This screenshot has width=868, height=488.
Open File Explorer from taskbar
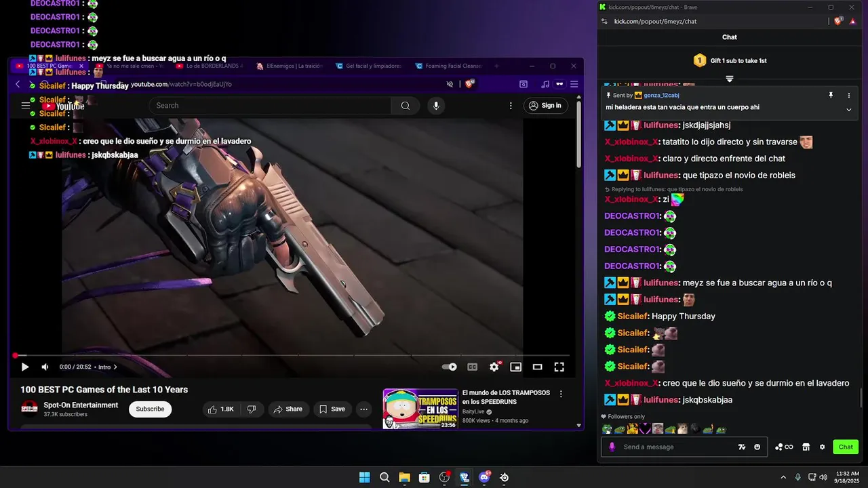tap(404, 477)
